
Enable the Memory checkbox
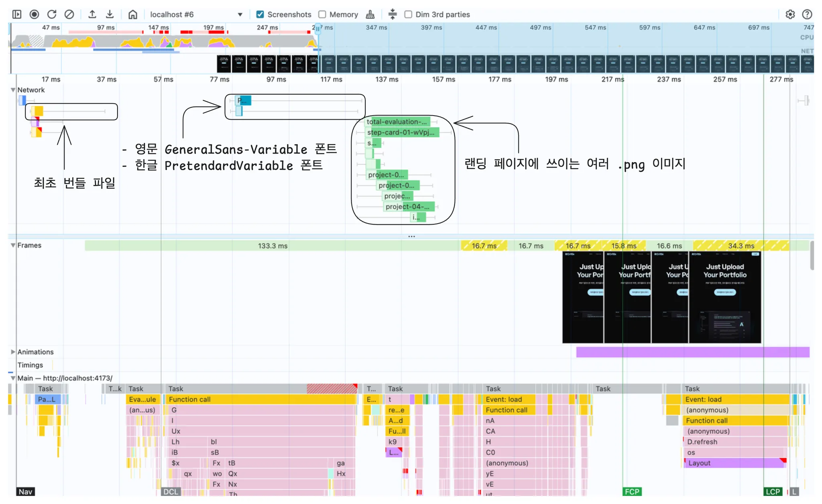coord(322,14)
